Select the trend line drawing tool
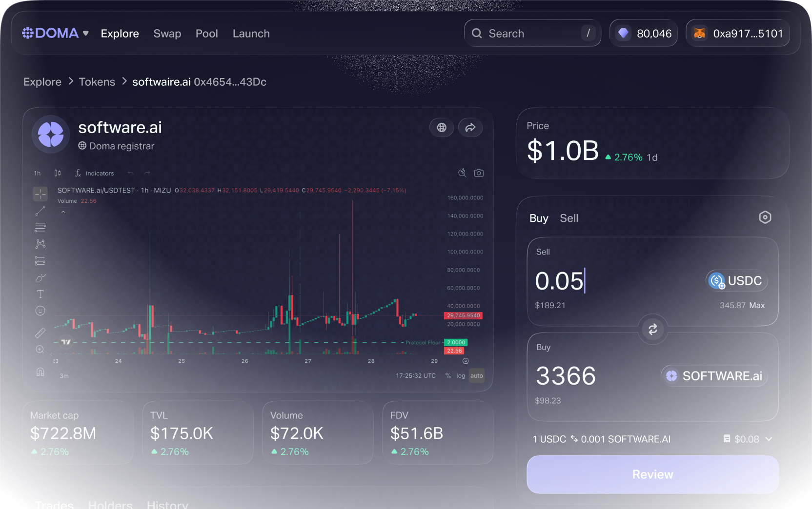Image resolution: width=812 pixels, height=509 pixels. tap(41, 211)
